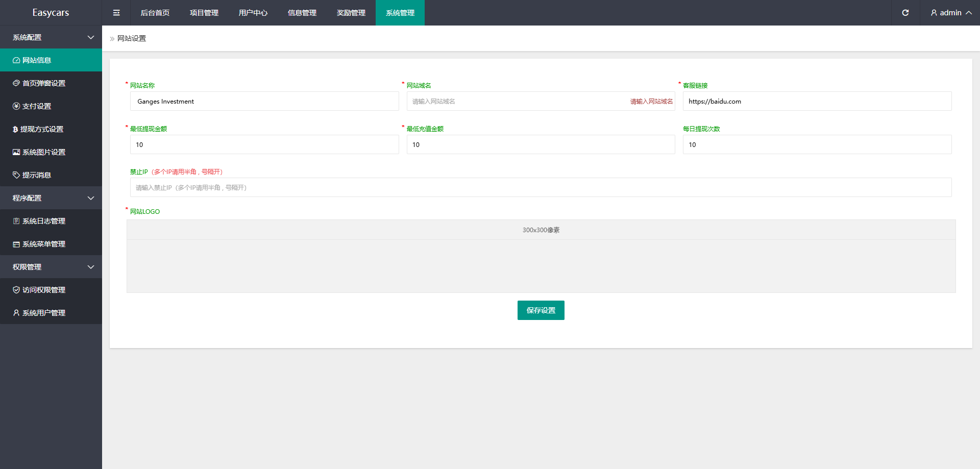The image size is (980, 469).
Task: Open 系统用户管理 user management
Action: coord(44,313)
